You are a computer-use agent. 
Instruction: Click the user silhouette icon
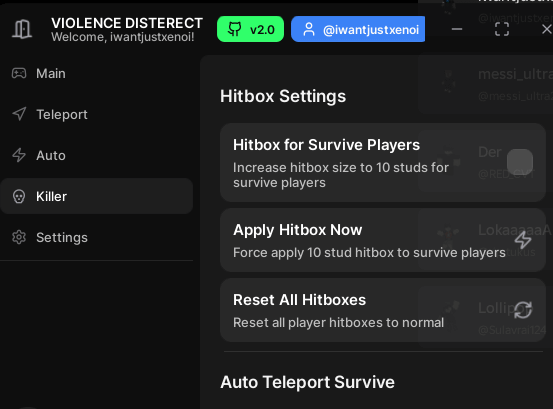point(309,30)
